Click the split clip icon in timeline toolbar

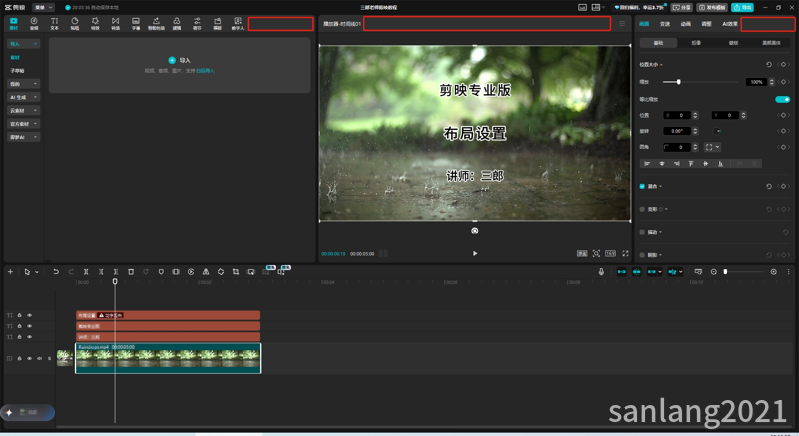pyautogui.click(x=86, y=272)
